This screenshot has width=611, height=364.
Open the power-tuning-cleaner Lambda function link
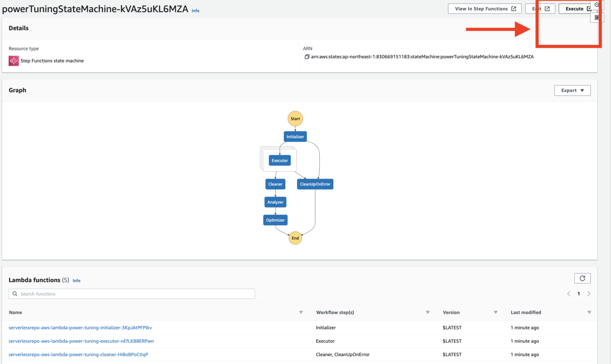point(78,354)
